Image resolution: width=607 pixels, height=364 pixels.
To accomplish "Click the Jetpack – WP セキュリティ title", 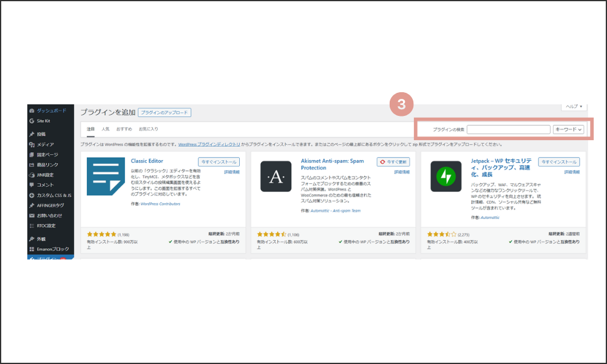I will [501, 167].
